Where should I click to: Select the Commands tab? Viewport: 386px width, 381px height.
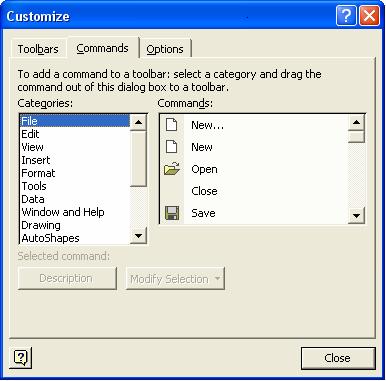coord(102,48)
